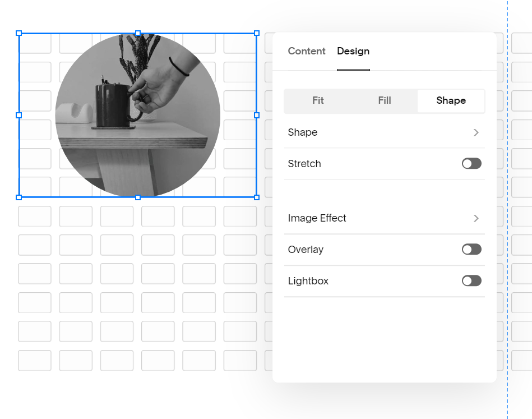The width and height of the screenshot is (532, 419).
Task: Click the bottom-center selection handle
Action: click(138, 197)
